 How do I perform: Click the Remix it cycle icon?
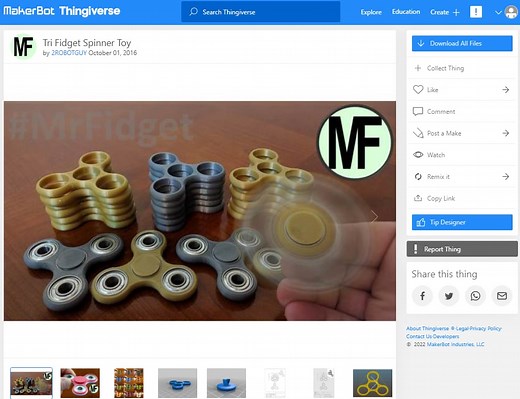[x=418, y=176]
